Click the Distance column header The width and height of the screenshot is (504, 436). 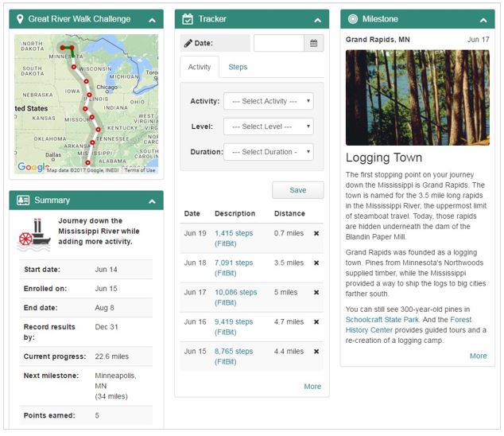pyautogui.click(x=289, y=214)
